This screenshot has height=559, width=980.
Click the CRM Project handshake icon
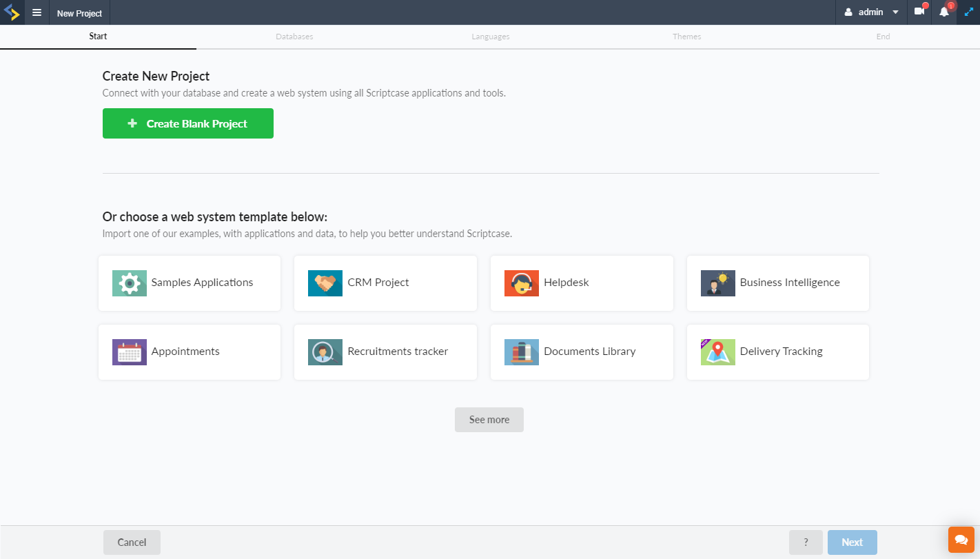tap(325, 283)
